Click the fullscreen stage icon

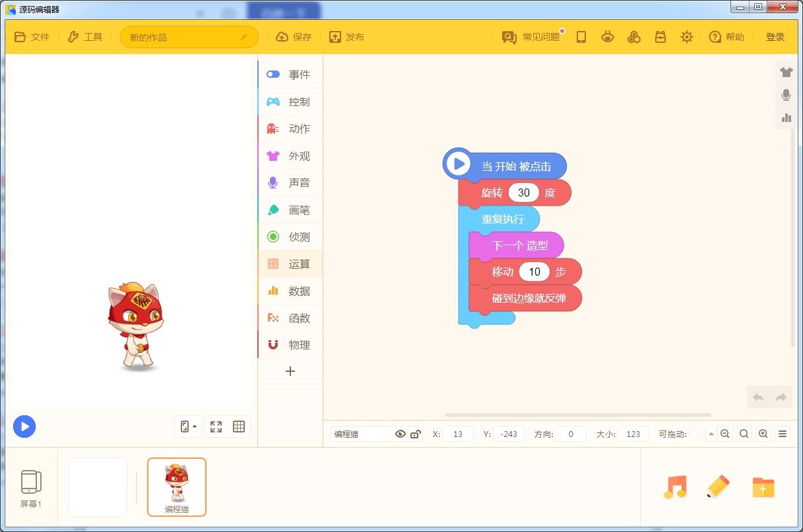coord(216,427)
